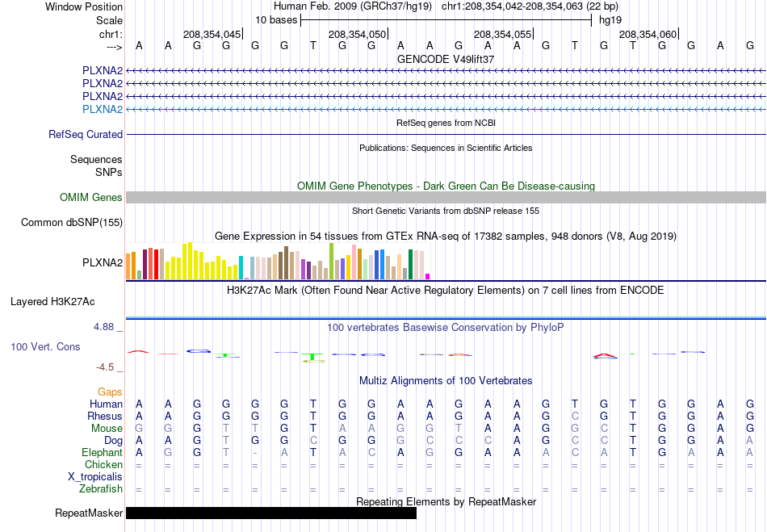Click the orange Gaps label

[x=110, y=392]
